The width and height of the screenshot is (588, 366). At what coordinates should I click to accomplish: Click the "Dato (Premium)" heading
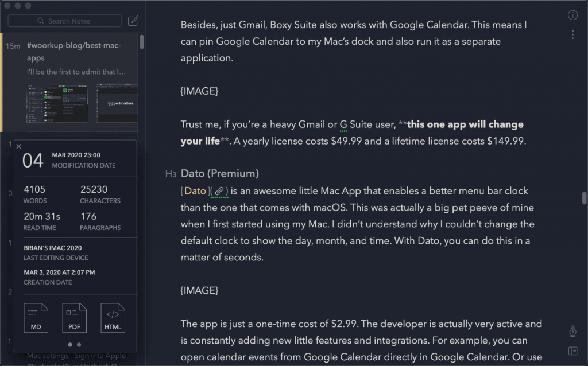point(220,173)
